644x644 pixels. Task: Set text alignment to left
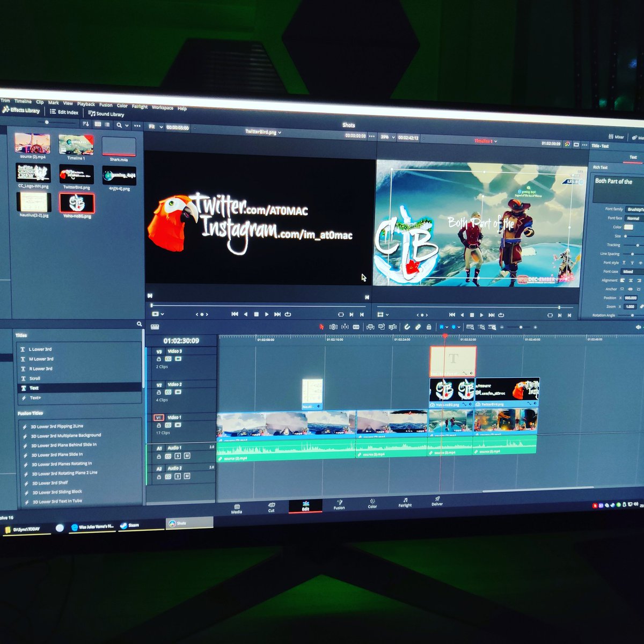623,280
